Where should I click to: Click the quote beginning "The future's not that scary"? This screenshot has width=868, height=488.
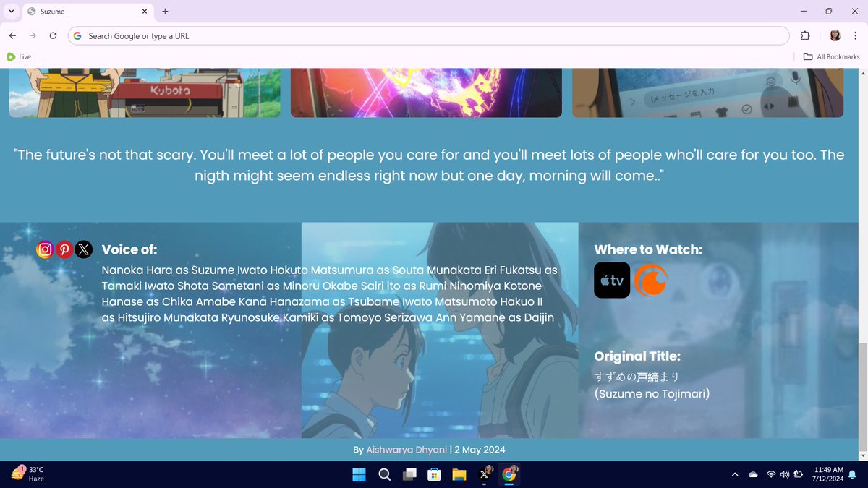pos(429,166)
